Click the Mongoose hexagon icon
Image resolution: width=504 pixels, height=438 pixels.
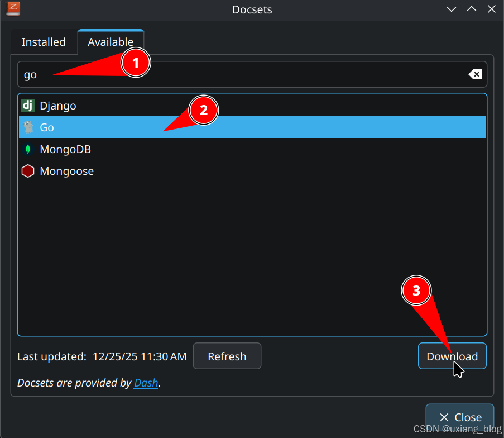(28, 171)
